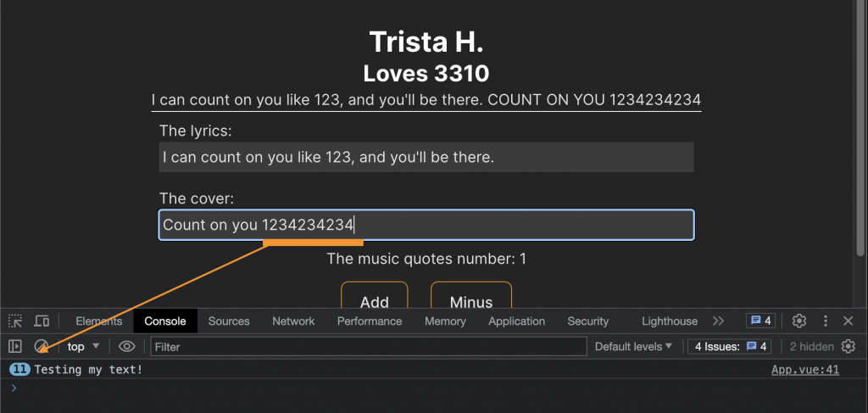Open the App.vue:41 source link
The width and height of the screenshot is (868, 413).
[x=805, y=370]
